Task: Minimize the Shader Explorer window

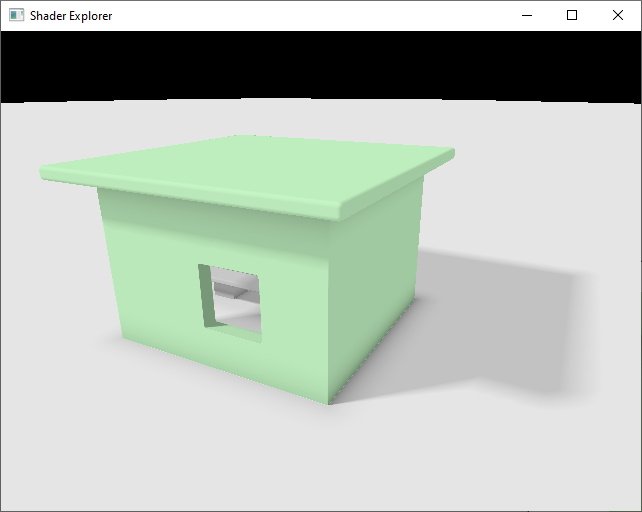Action: [526, 15]
